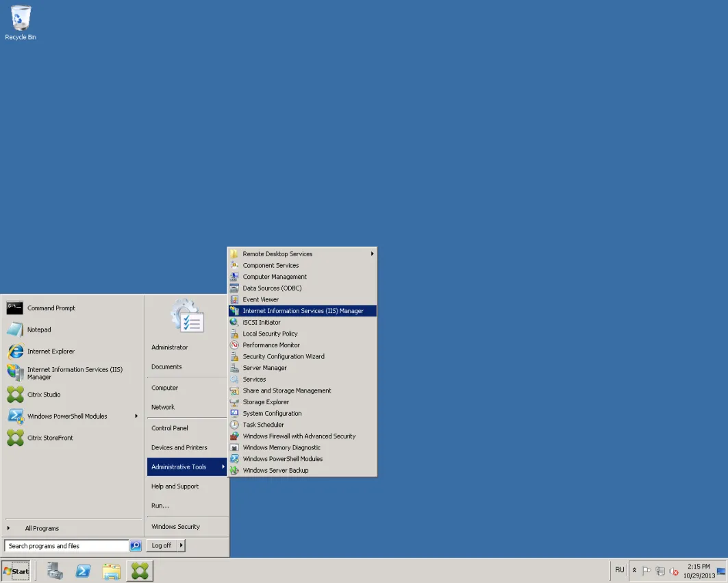Show hidden tray icons arrow
Screen dimensions: 728x583
634,570
